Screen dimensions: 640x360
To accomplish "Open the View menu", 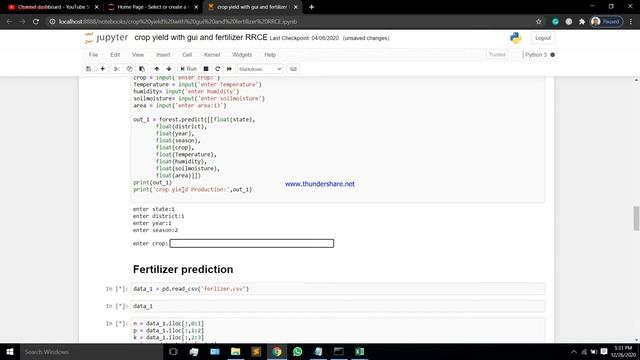I will point(138,55).
